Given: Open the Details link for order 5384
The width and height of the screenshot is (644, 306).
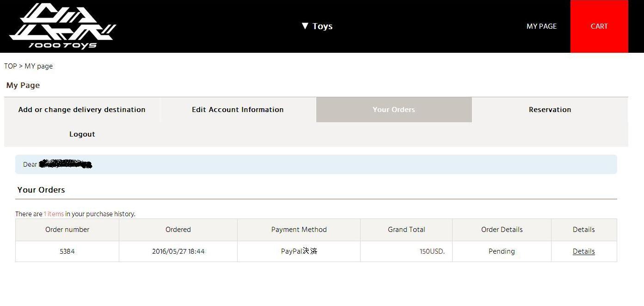Looking at the screenshot, I should point(583,251).
